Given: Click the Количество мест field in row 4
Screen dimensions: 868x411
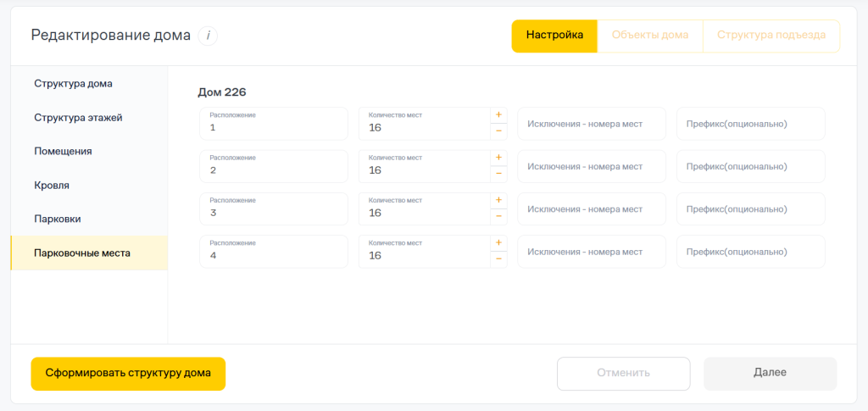Looking at the screenshot, I should coord(425,251).
